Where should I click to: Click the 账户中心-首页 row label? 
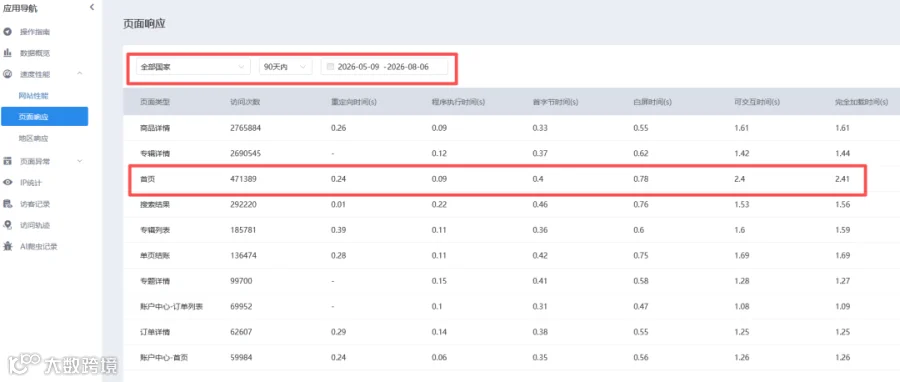(x=164, y=357)
